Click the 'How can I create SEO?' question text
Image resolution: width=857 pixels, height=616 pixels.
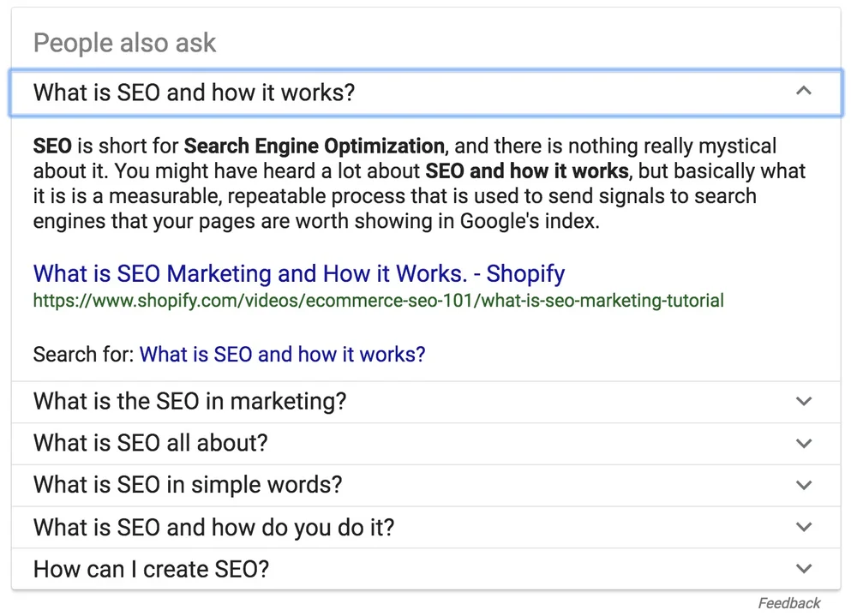pos(151,568)
